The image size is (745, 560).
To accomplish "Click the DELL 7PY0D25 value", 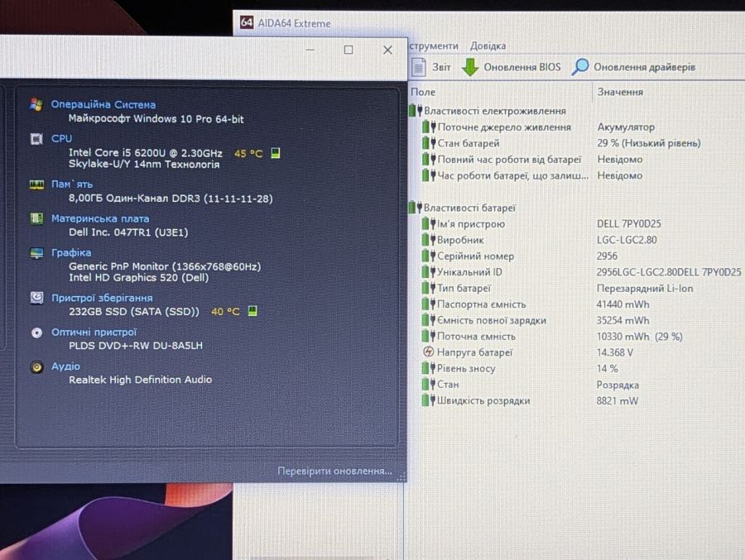I will click(x=629, y=223).
